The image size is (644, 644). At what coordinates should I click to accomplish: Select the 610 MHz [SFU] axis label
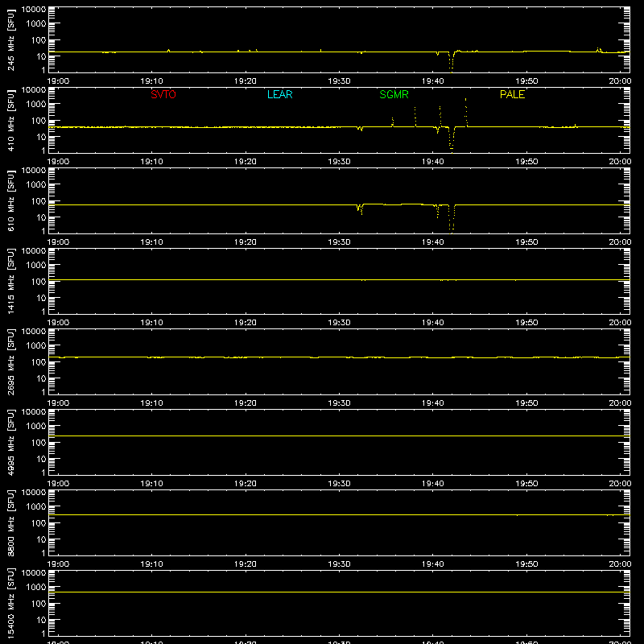coord(11,200)
